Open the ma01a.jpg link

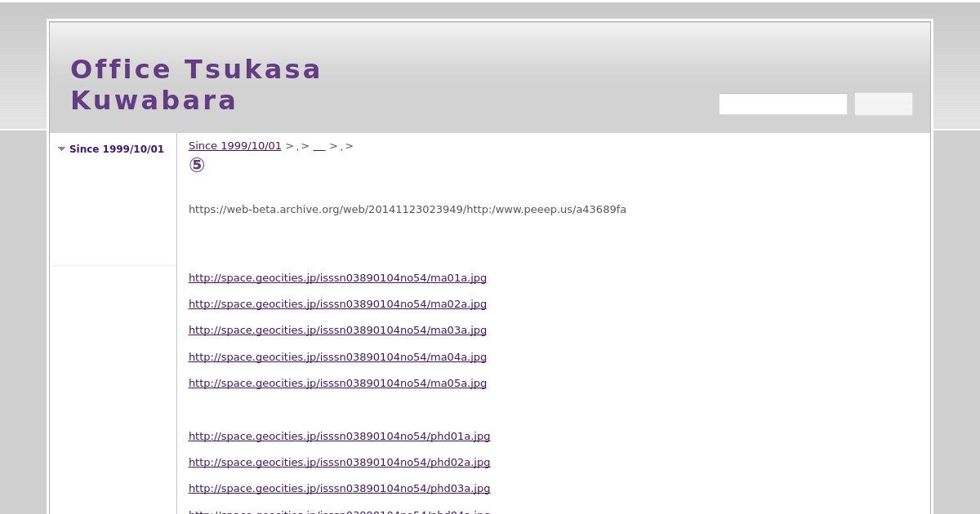point(337,278)
